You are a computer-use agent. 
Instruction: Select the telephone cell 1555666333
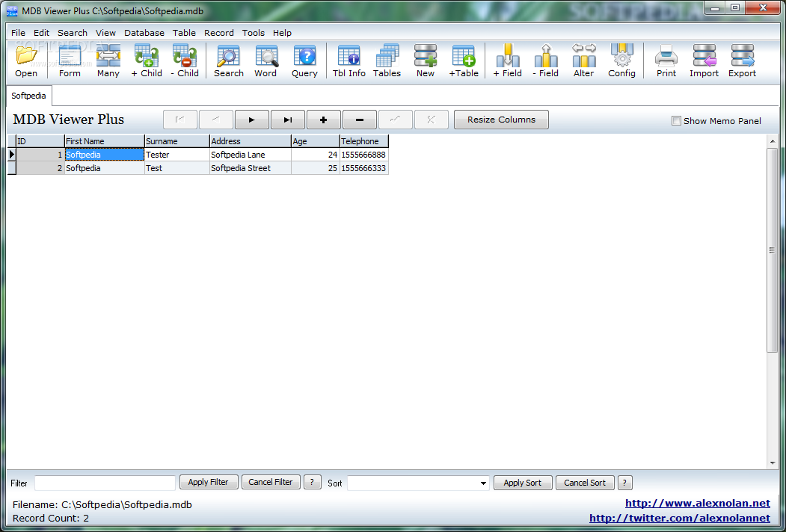pos(364,168)
